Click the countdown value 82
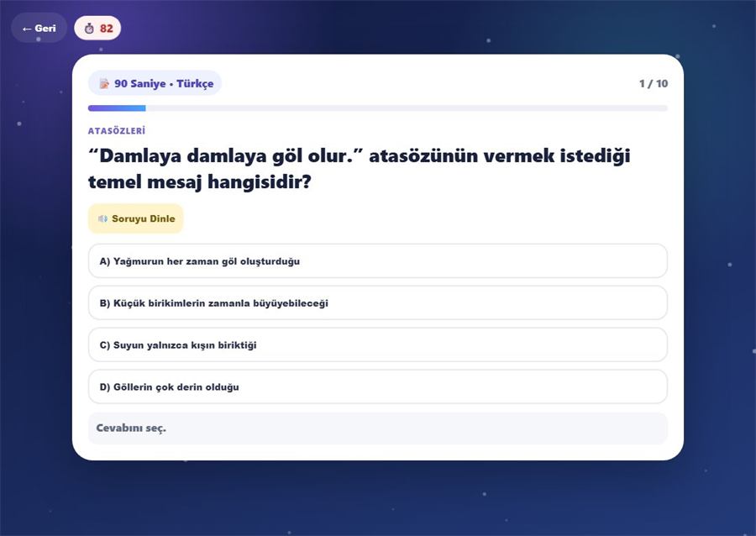Viewport: 756px width, 536px height. coord(107,29)
